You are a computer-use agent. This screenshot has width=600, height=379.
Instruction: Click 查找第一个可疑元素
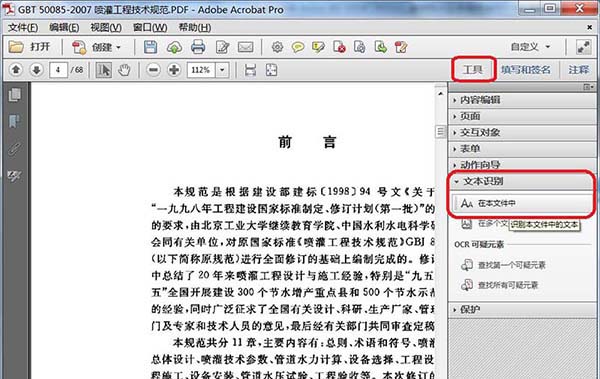tap(504, 265)
